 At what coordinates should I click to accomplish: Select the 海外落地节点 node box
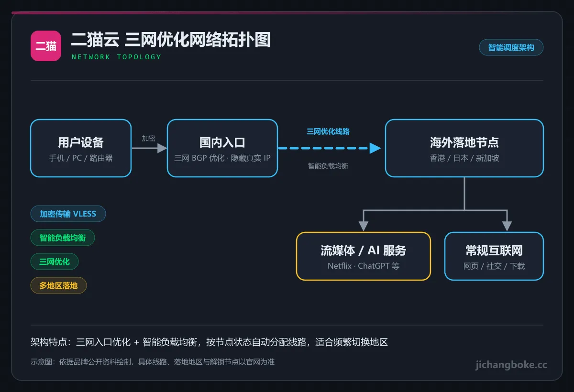[x=464, y=148]
